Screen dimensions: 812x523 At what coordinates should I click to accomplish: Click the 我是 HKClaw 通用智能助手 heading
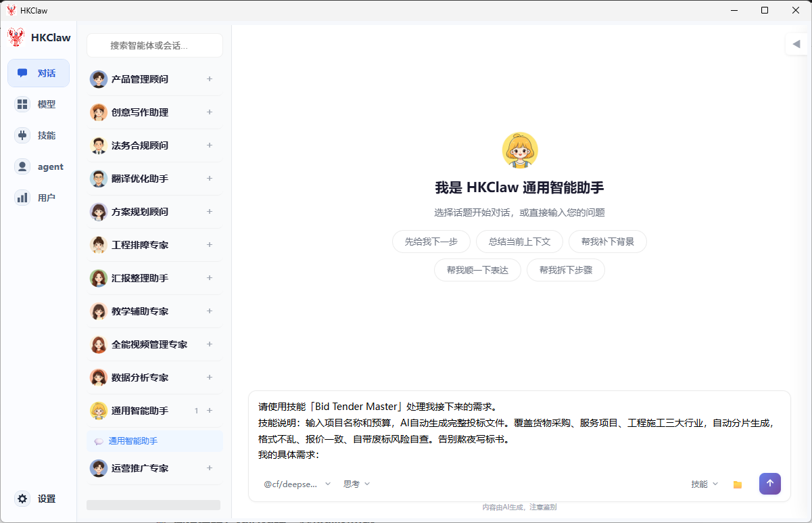tap(519, 187)
